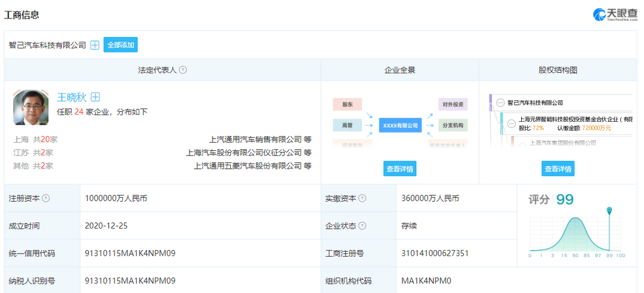Image resolution: width=644 pixels, height=293 pixels.
Task: Select 统一信用代码 value 91310115MA1K4NPM09
Action: (x=130, y=253)
